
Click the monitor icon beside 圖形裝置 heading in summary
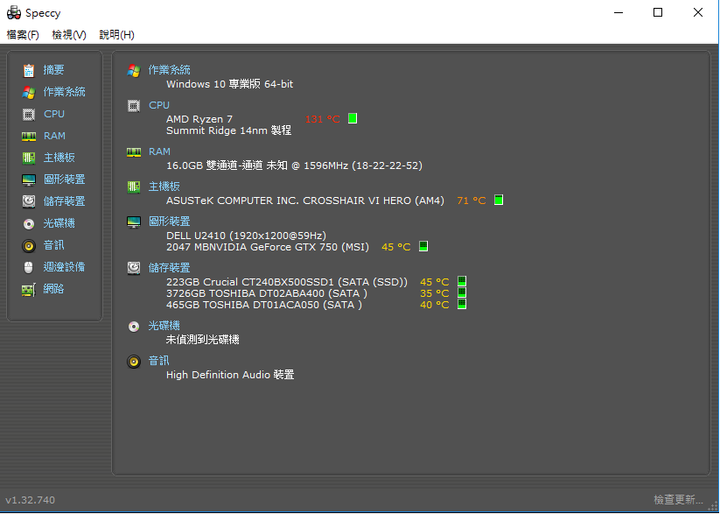tap(134, 222)
